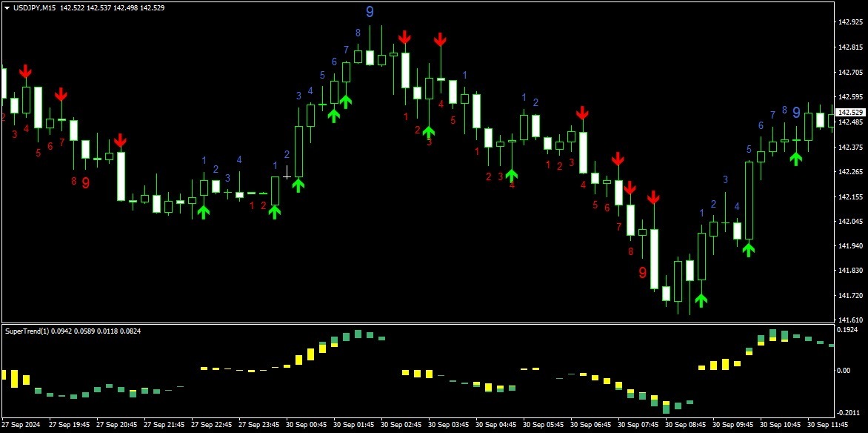Click the lowest green SuperTrend histogram bar
This screenshot has height=433, width=868.
pyautogui.click(x=666, y=408)
